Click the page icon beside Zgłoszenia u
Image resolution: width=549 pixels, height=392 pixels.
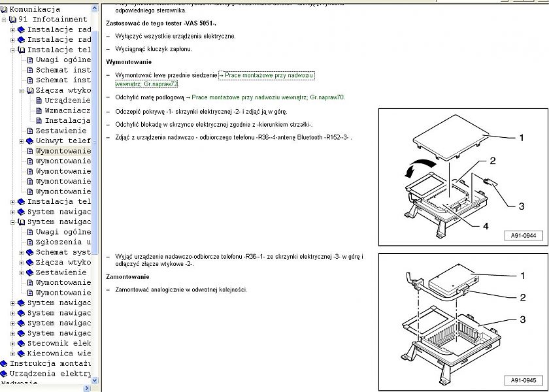coord(30,242)
